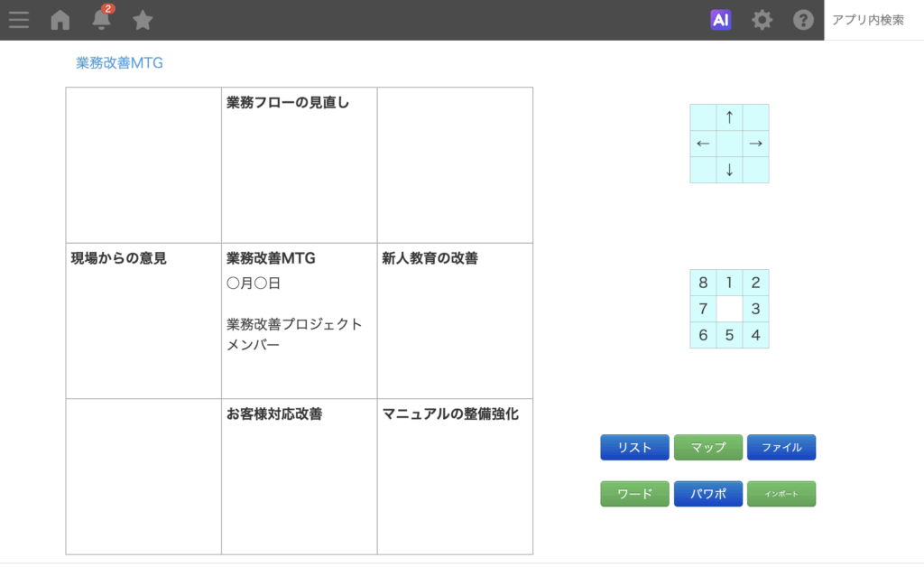
Task: Go to home via house icon
Action: pos(60,20)
